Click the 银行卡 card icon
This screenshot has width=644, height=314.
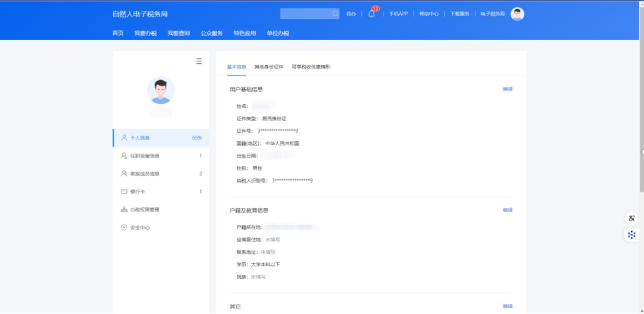(124, 192)
